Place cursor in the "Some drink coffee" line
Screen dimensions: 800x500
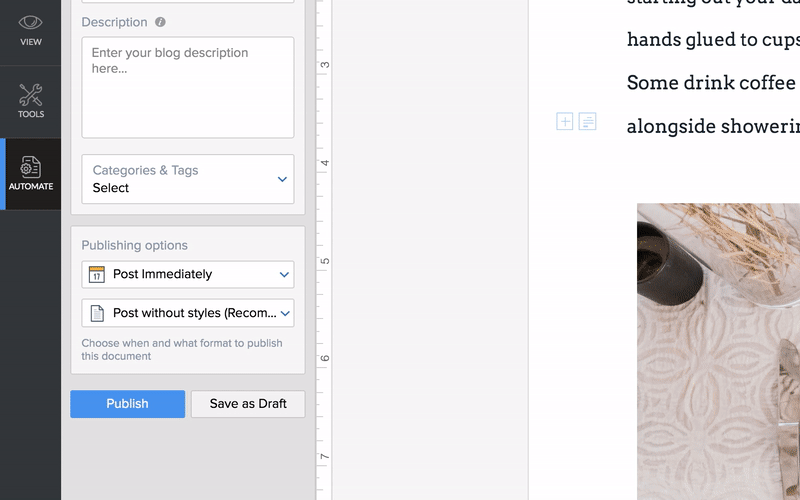coord(710,83)
